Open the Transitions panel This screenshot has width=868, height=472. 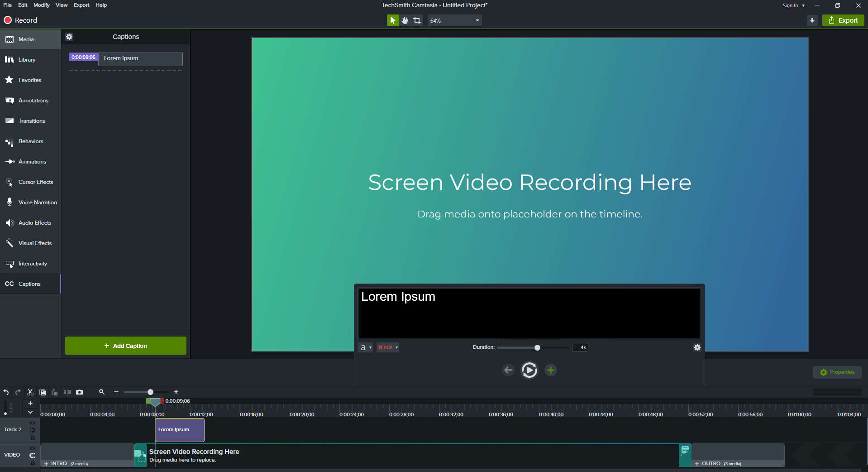point(30,120)
